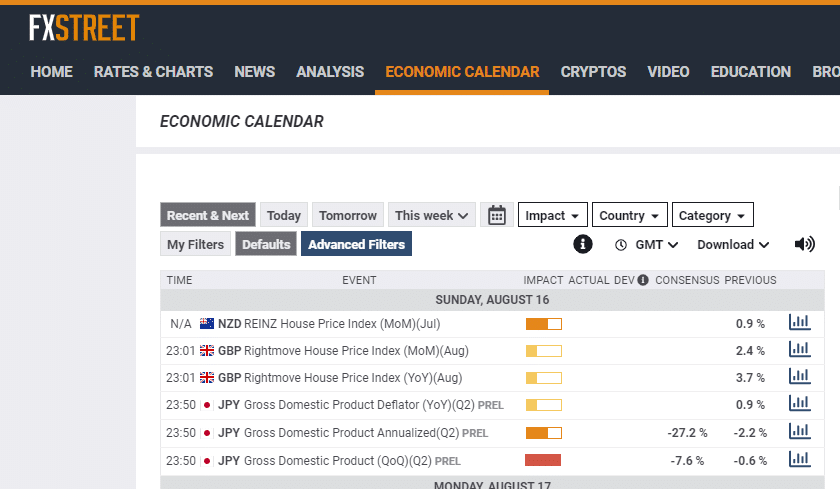This screenshot has width=840, height=489.
Task: Toggle the Recent & Next filter
Action: (208, 215)
